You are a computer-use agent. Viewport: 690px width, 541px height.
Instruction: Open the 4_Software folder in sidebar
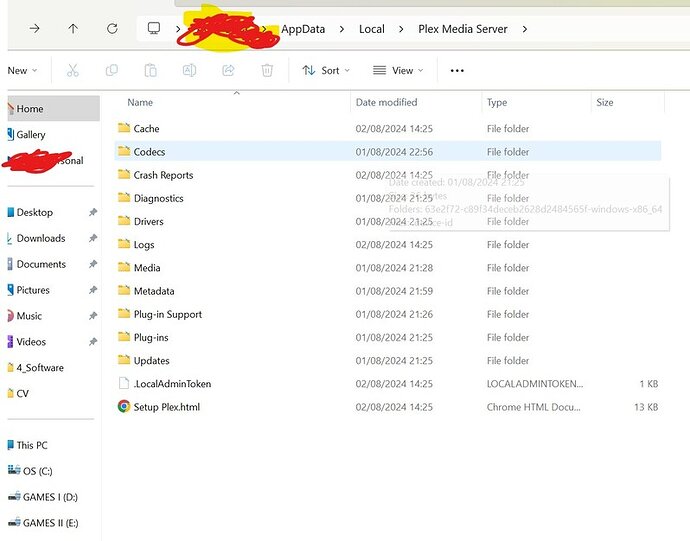40,368
